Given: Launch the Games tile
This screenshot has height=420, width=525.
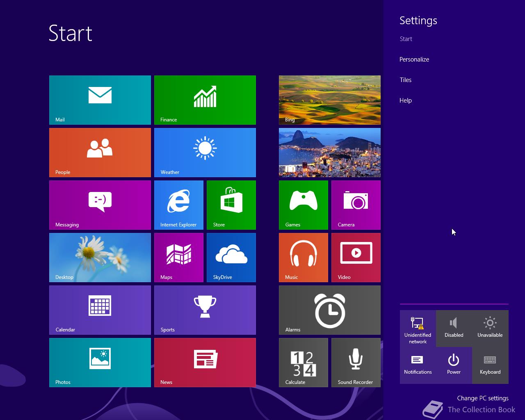Looking at the screenshot, I should (304, 205).
